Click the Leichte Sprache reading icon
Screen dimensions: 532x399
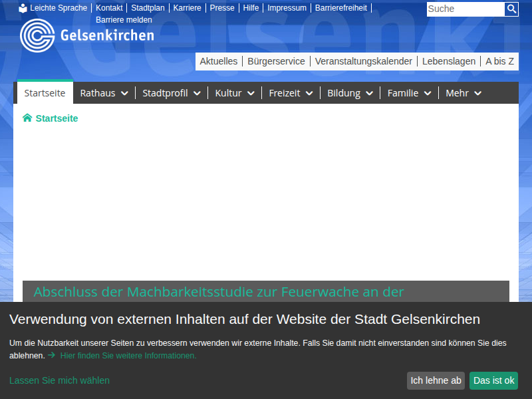[23, 8]
